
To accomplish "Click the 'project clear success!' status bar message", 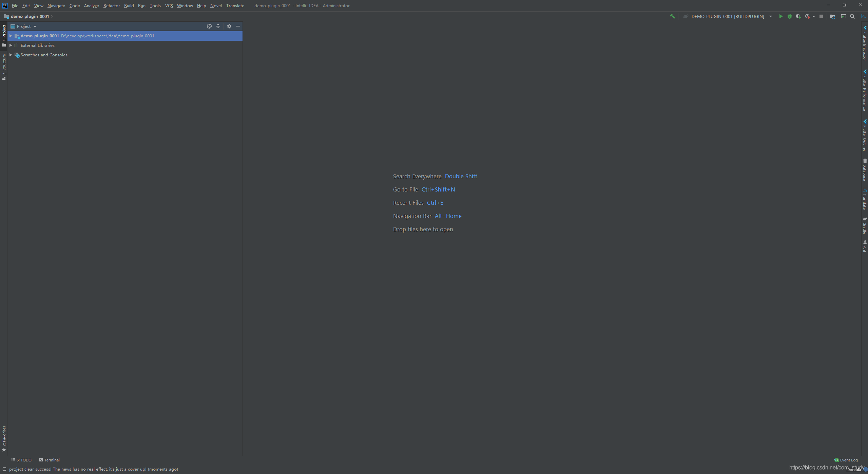I will (x=94, y=469).
